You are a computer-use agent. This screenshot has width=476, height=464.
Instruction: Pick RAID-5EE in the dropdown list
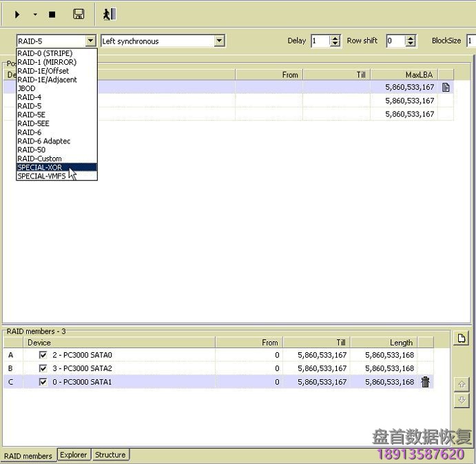[56, 123]
